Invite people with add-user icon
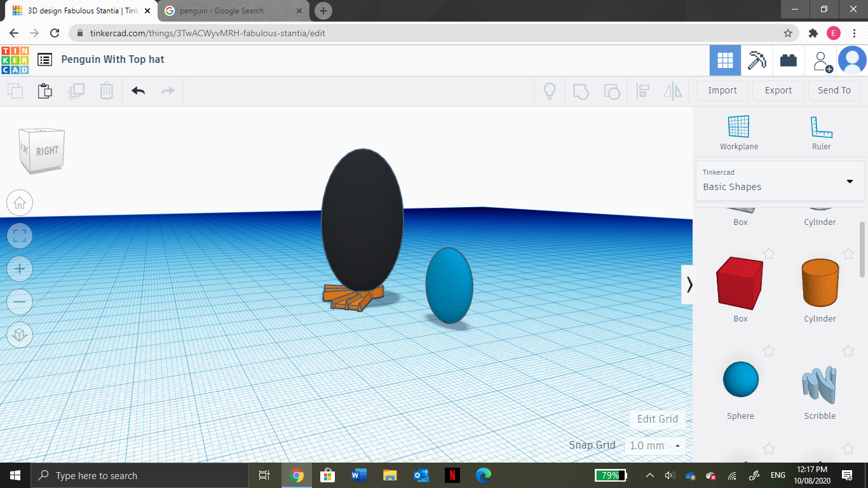The image size is (868, 488). click(822, 61)
